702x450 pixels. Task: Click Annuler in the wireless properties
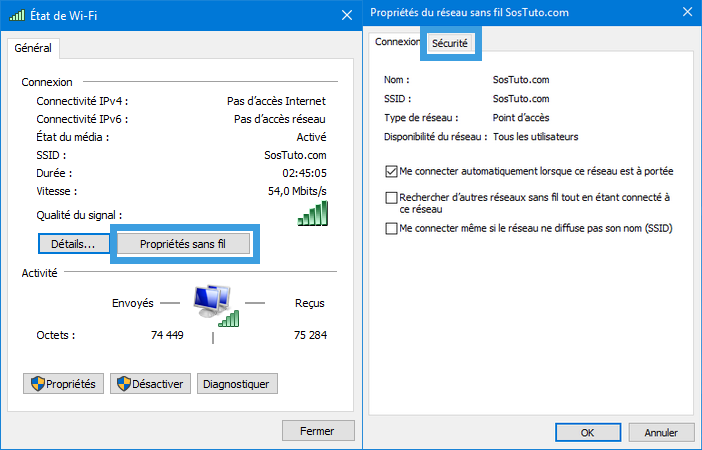point(661,433)
